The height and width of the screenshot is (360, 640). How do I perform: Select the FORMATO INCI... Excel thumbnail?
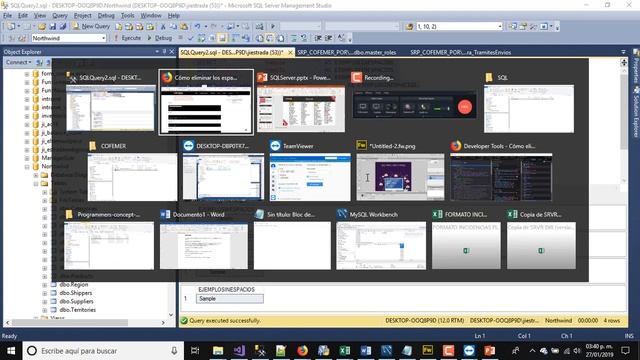[466, 239]
